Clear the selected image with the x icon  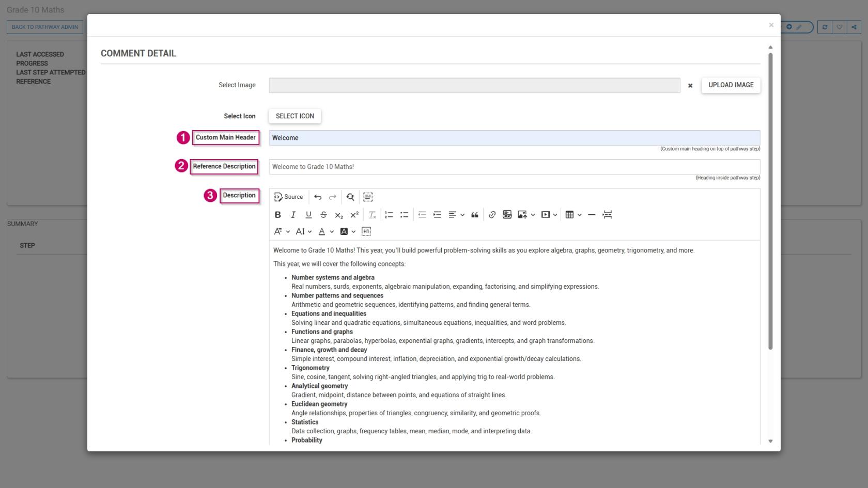click(x=690, y=86)
